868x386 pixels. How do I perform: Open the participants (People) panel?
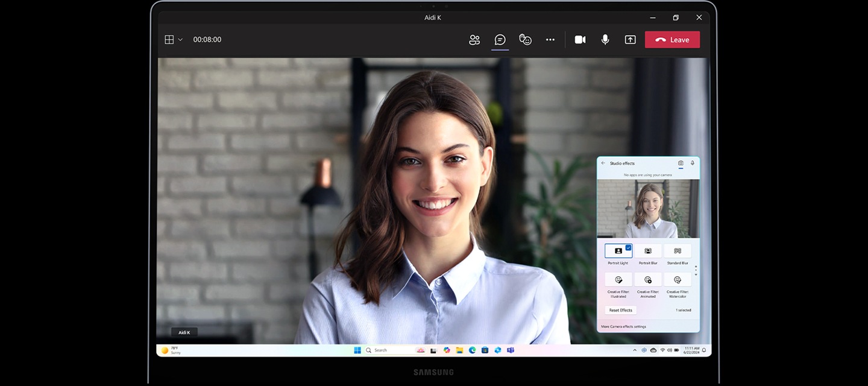pyautogui.click(x=474, y=40)
